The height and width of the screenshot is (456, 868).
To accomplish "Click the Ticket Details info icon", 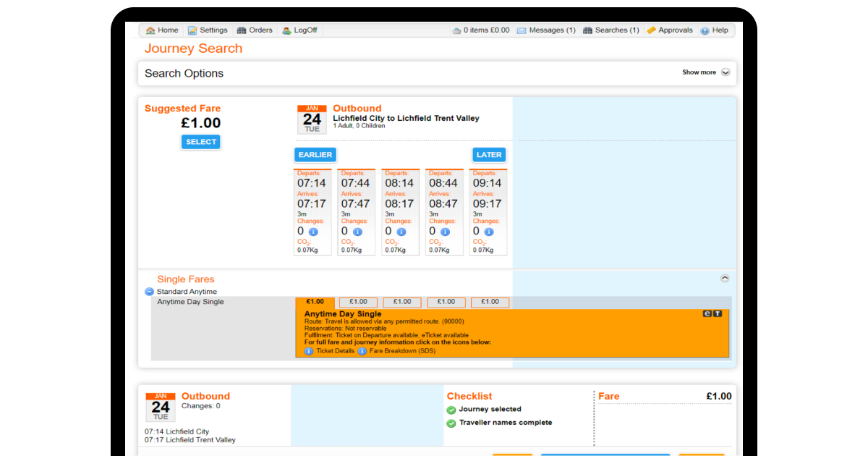I will tap(309, 351).
